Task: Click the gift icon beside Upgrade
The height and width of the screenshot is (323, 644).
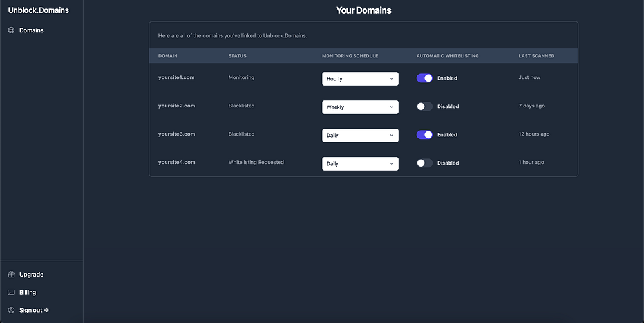Action: [x=11, y=275]
